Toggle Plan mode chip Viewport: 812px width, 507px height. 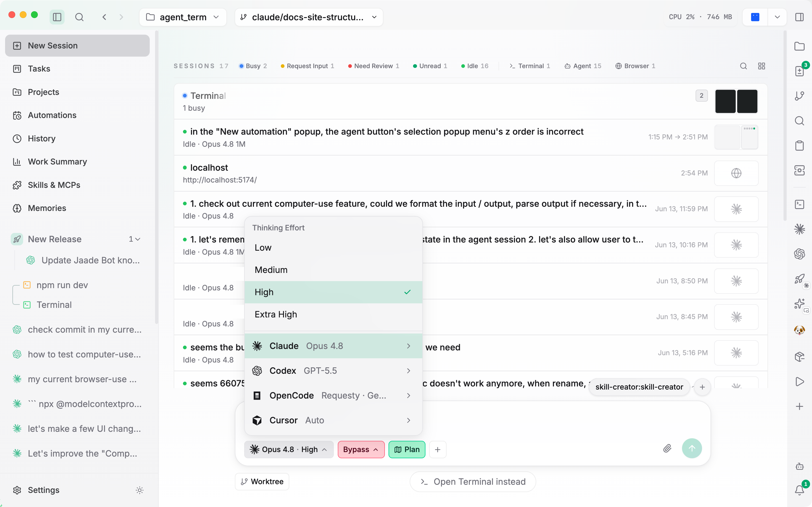point(407,449)
